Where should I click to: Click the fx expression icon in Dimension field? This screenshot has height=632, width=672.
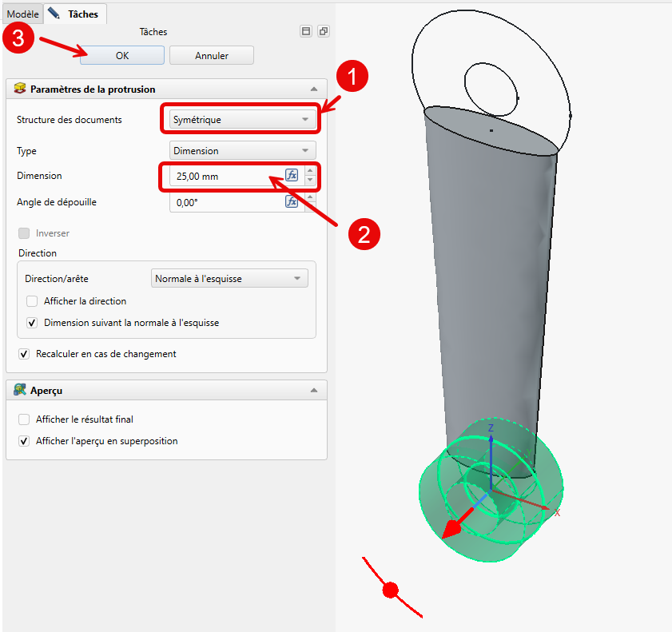(x=292, y=176)
